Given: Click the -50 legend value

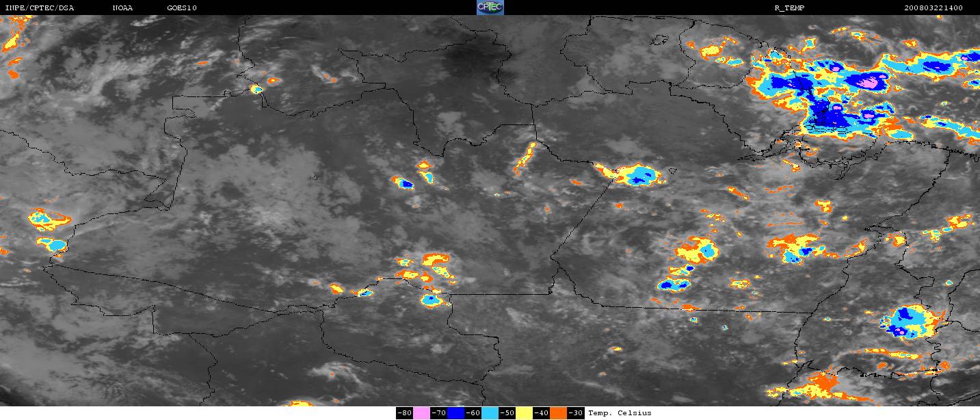Looking at the screenshot, I should pyautogui.click(x=507, y=413).
